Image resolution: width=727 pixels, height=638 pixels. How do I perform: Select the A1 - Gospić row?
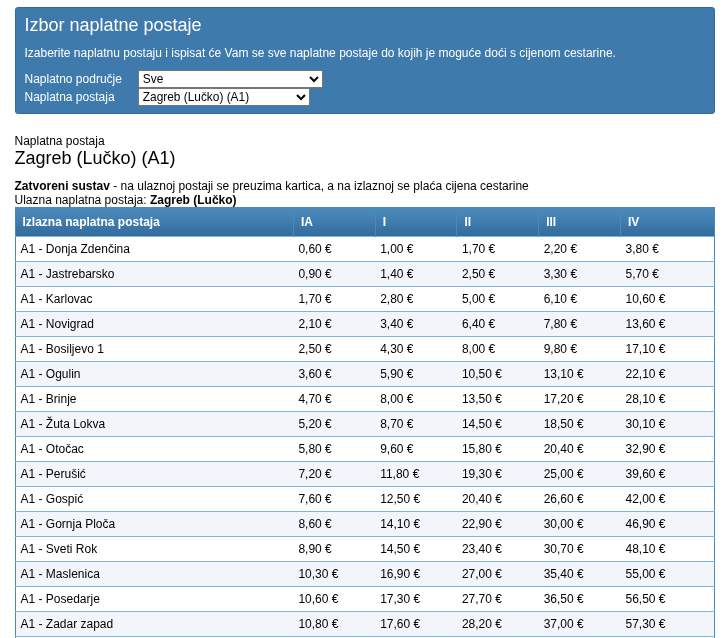(52, 499)
